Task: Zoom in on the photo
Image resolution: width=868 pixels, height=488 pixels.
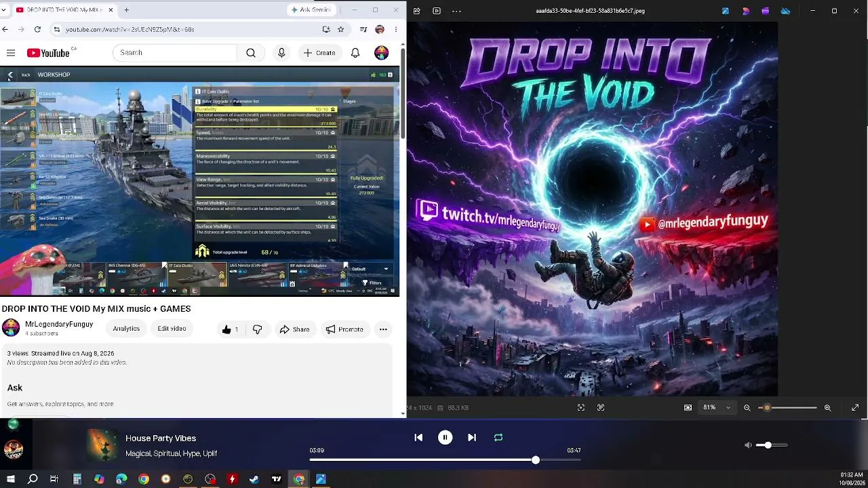Action: pyautogui.click(x=827, y=407)
